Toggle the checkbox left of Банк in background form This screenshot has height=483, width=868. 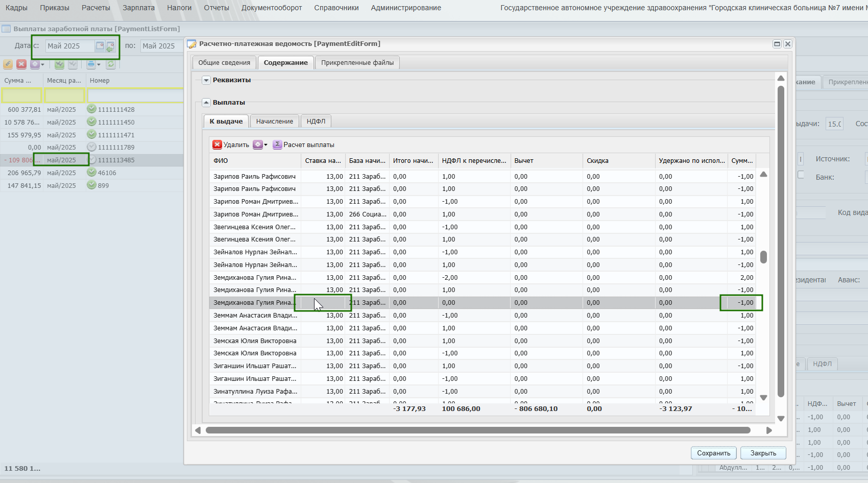click(801, 175)
